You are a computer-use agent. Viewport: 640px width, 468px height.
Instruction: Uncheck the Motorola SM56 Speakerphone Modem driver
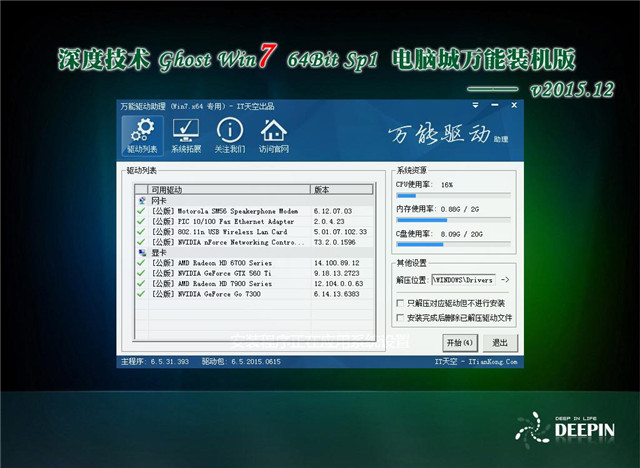click(141, 211)
